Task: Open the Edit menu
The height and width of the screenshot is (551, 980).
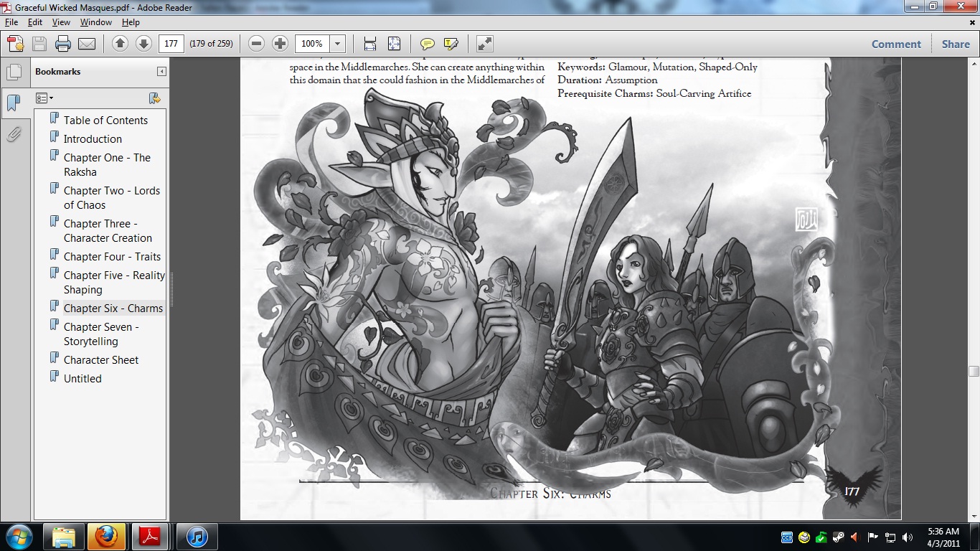Action: pyautogui.click(x=35, y=22)
